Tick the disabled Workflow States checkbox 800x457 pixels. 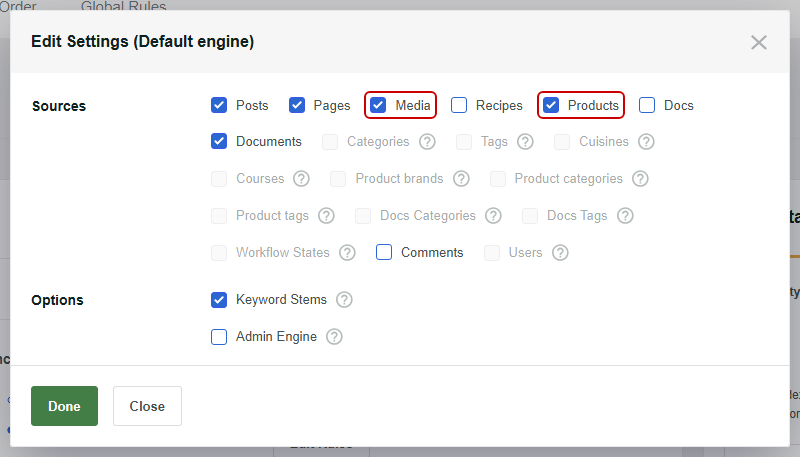[x=219, y=252]
